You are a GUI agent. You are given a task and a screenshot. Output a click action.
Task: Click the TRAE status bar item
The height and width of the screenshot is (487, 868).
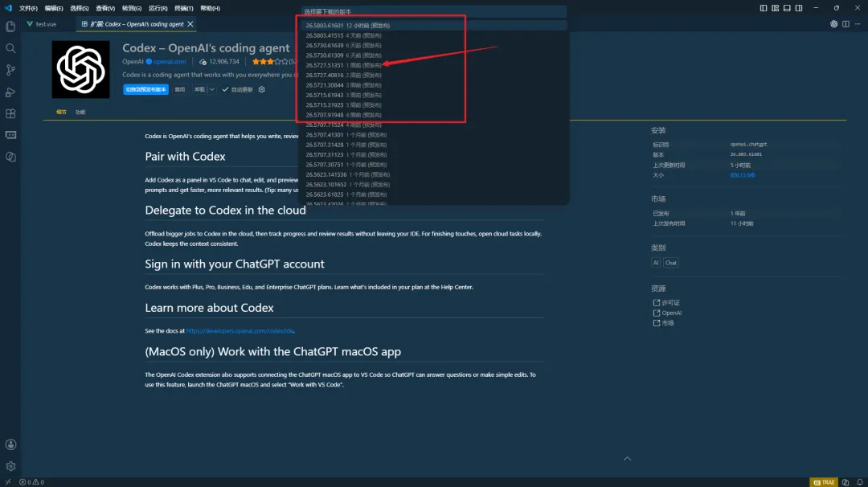824,482
